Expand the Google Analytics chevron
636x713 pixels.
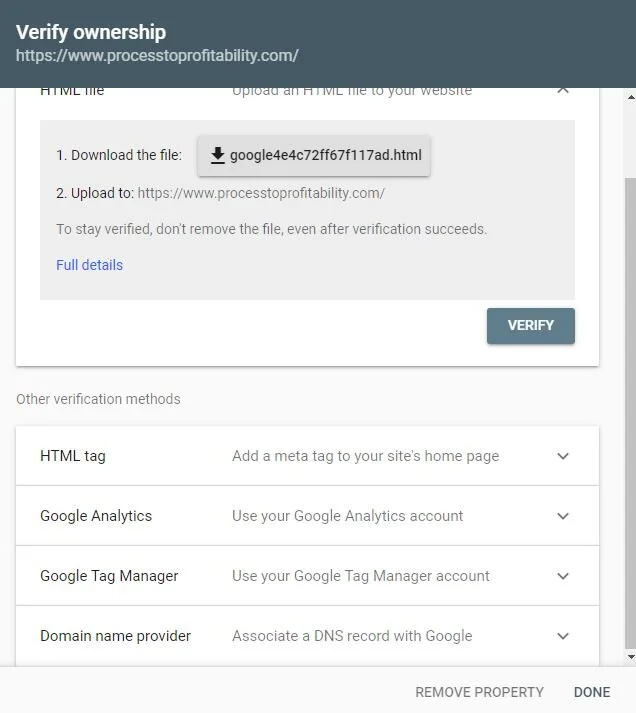tap(563, 516)
